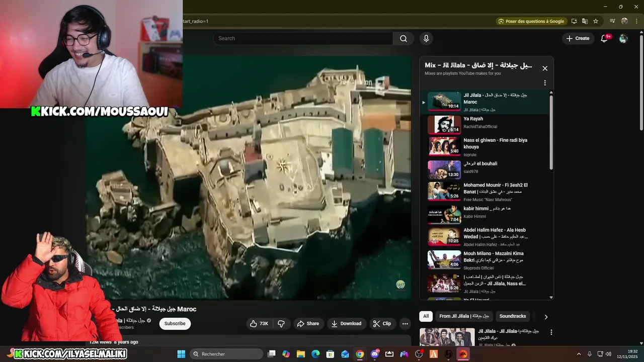This screenshot has width=644, height=362.
Task: Open YouTube notifications bell
Action: point(605,39)
